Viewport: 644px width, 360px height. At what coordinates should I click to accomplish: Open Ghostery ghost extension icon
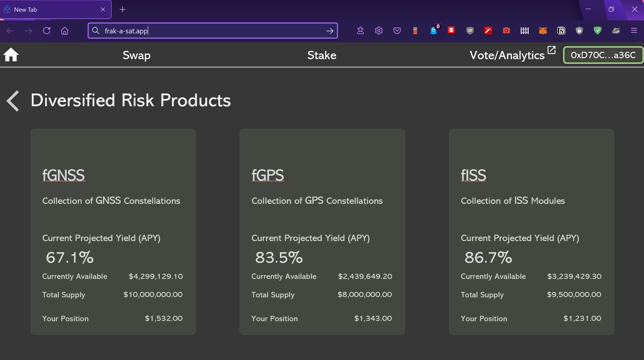(x=433, y=31)
